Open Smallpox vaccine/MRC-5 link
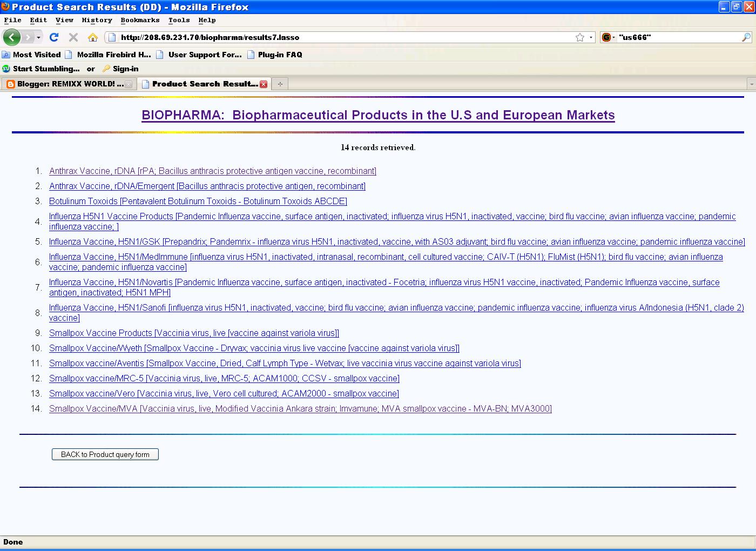The image size is (756, 551). pyautogui.click(x=224, y=378)
